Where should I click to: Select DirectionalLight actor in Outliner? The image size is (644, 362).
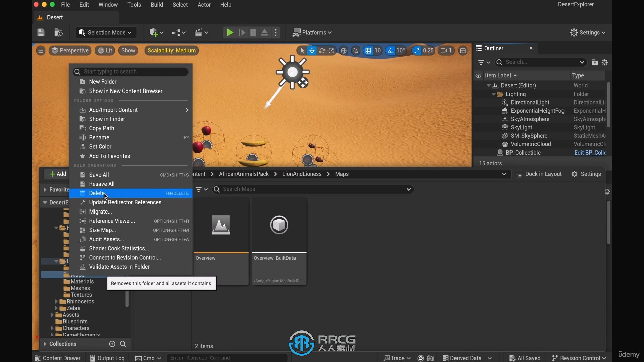point(530,103)
